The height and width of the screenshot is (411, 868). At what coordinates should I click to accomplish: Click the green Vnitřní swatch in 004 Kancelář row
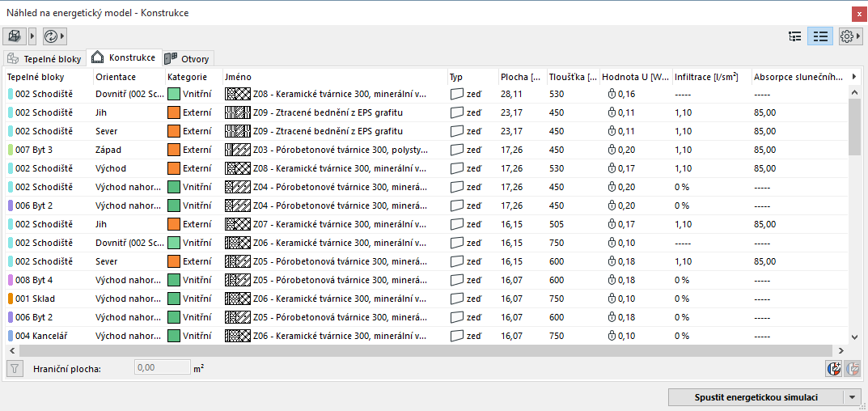coord(174,336)
